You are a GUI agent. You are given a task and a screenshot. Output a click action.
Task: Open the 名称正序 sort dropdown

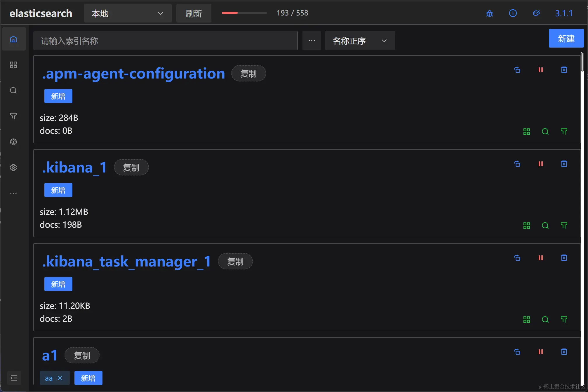click(x=360, y=41)
